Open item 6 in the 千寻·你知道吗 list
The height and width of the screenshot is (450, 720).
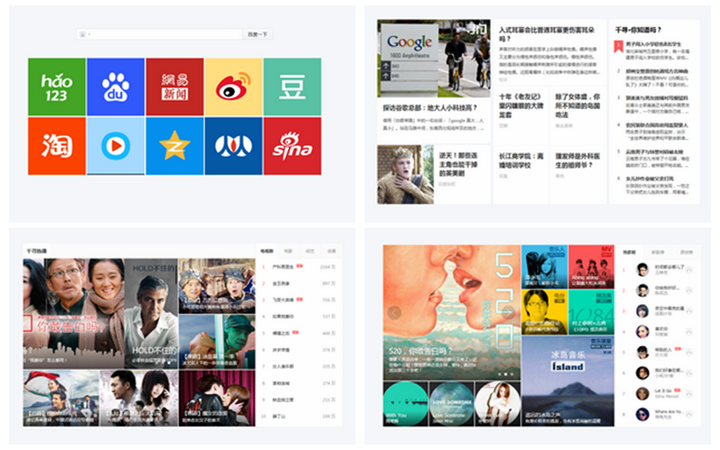pyautogui.click(x=653, y=185)
